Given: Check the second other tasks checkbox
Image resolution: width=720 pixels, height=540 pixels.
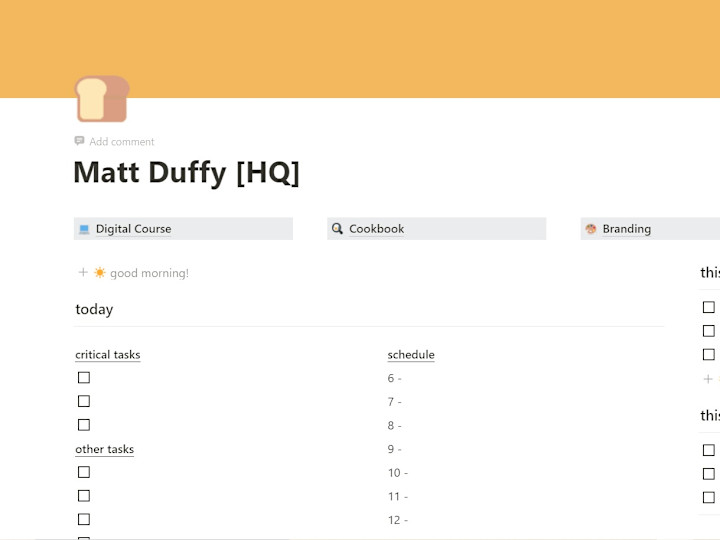Looking at the screenshot, I should tap(84, 496).
